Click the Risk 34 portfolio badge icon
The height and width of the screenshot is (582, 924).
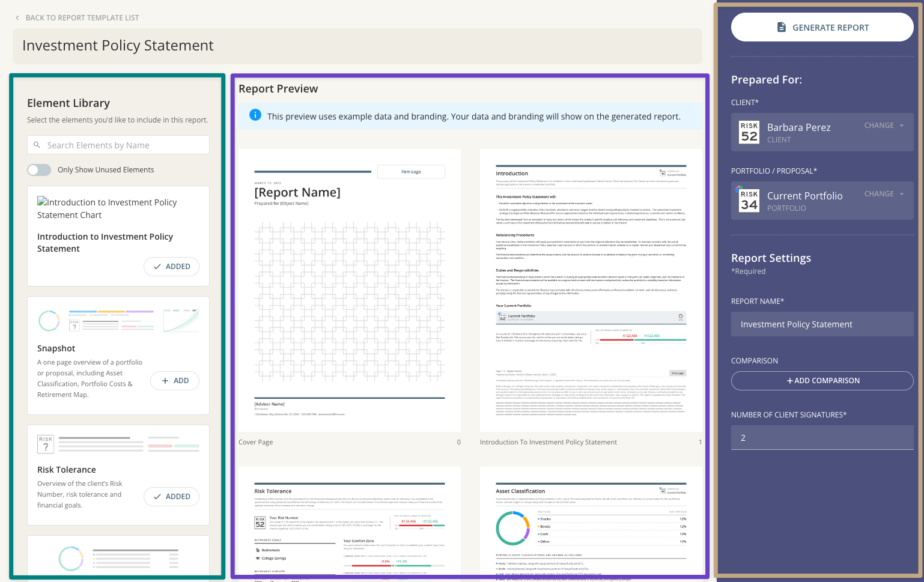point(749,201)
